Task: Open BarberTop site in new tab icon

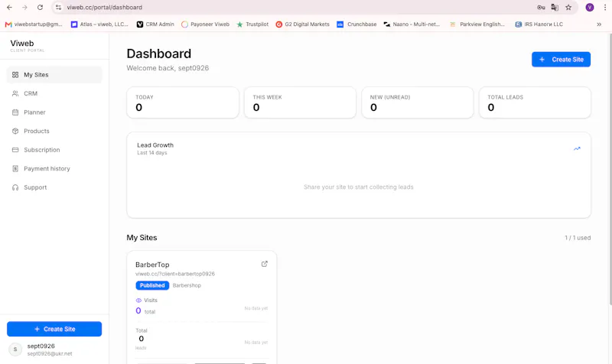Action: pos(264,264)
